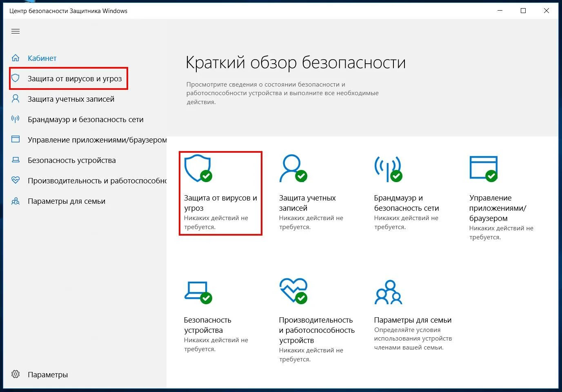The image size is (562, 392).
Task: Click the app window icon in the sidebar
Action: tap(16, 139)
